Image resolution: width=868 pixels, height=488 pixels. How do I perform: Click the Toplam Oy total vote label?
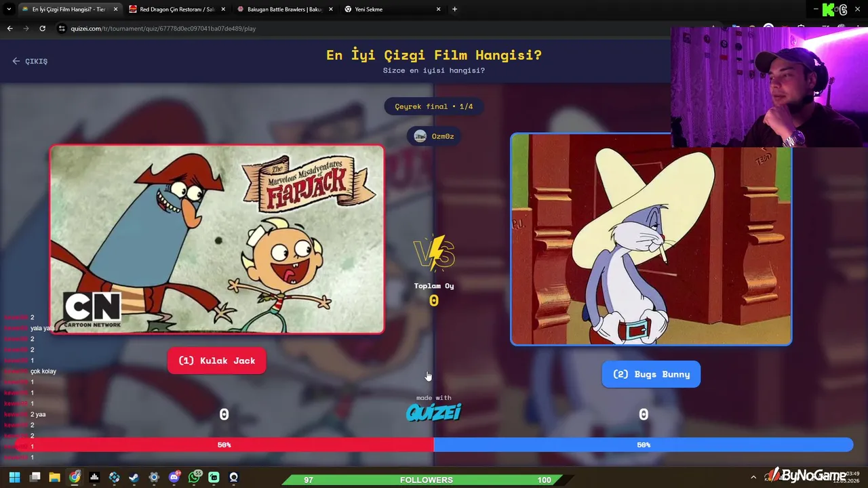point(434,286)
